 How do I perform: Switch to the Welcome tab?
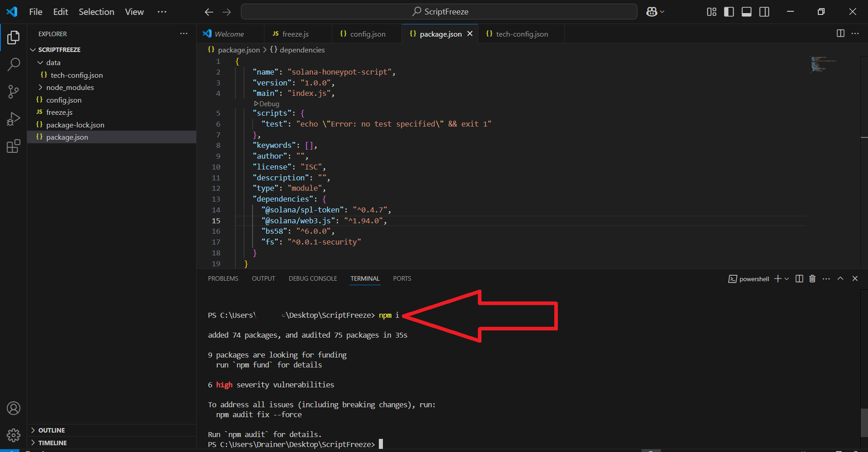(230, 34)
